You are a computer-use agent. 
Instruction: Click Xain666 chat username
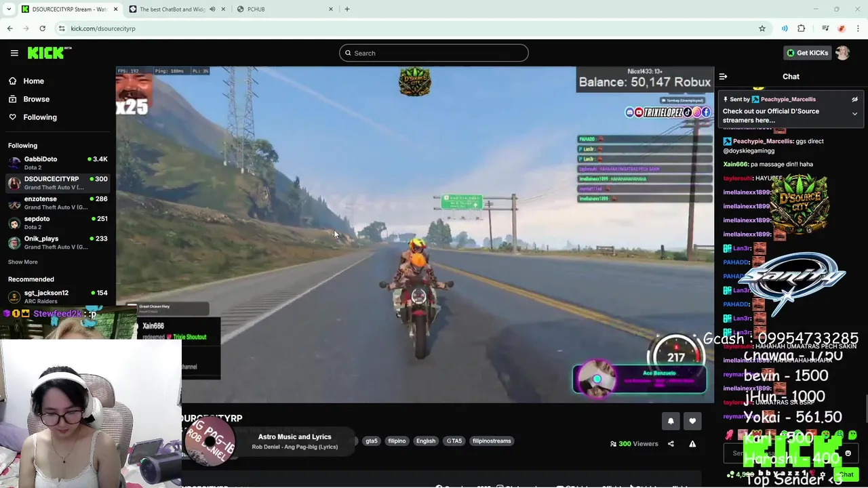(x=736, y=164)
